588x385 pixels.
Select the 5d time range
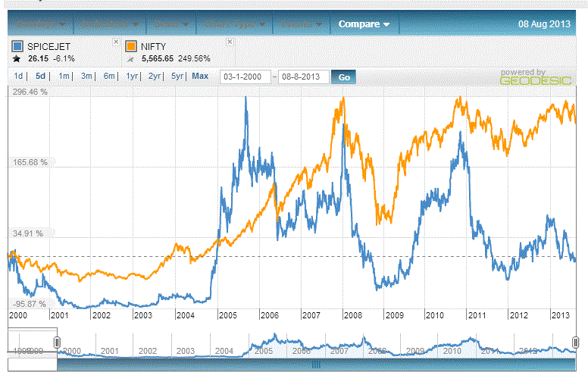point(40,77)
